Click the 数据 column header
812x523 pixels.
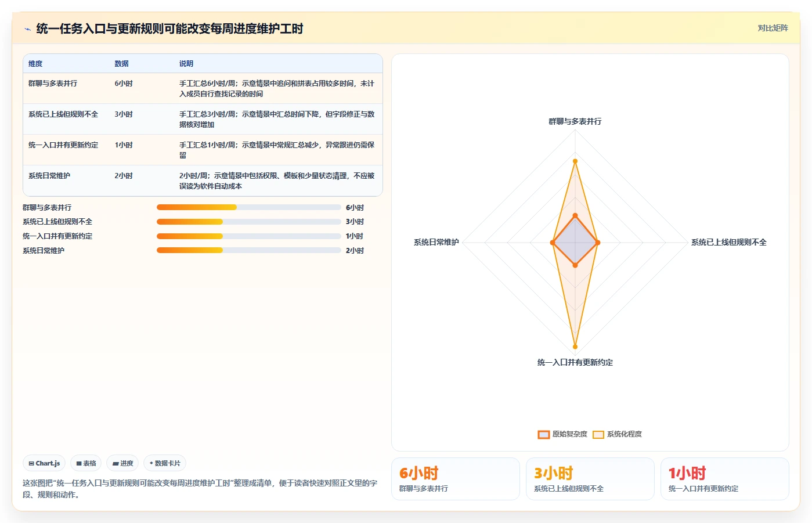pos(121,64)
